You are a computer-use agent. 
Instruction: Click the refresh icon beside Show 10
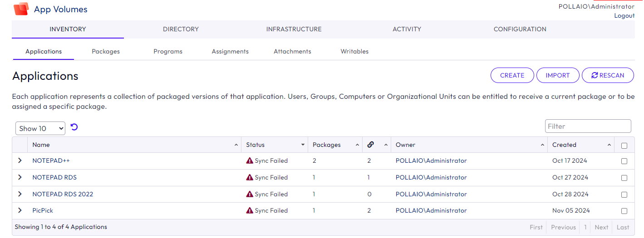pos(74,127)
